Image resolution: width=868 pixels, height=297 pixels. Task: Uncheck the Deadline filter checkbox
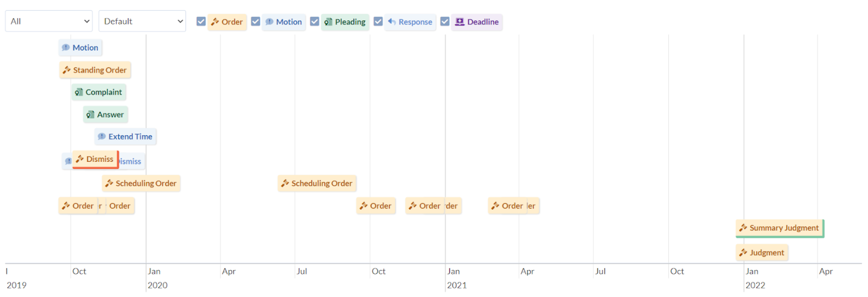tap(444, 20)
